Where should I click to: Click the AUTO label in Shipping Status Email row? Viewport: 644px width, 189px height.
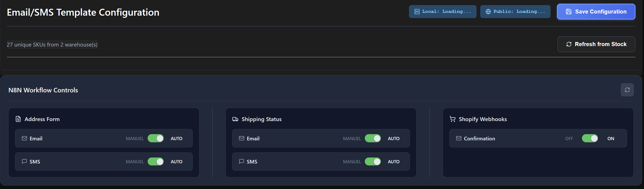coord(393,138)
